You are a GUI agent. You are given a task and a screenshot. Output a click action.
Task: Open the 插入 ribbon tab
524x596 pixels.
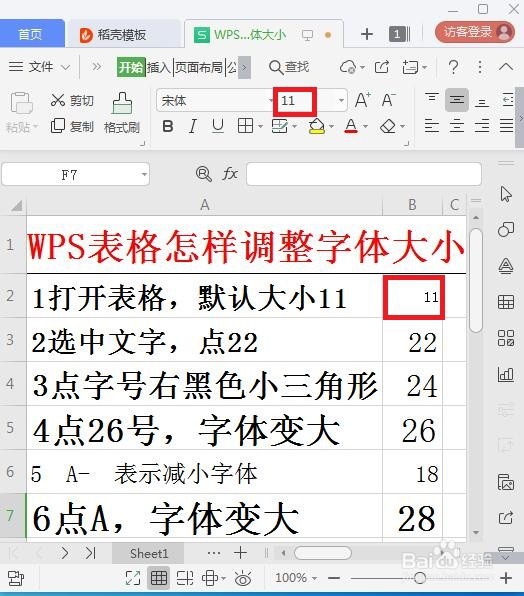(158, 67)
